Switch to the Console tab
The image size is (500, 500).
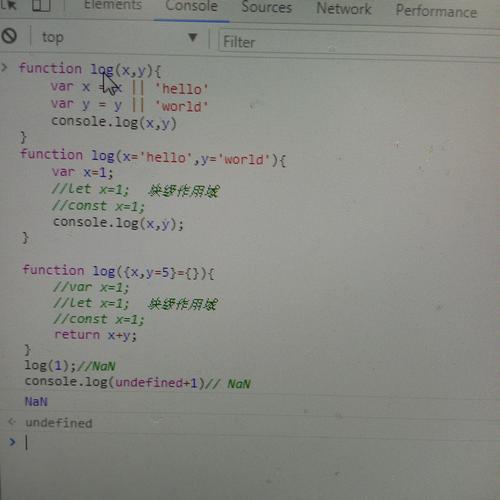[191, 6]
